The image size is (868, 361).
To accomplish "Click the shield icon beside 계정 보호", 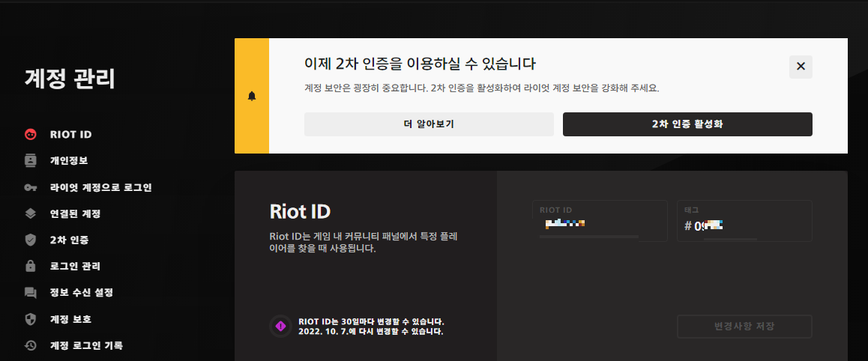I will point(31,319).
